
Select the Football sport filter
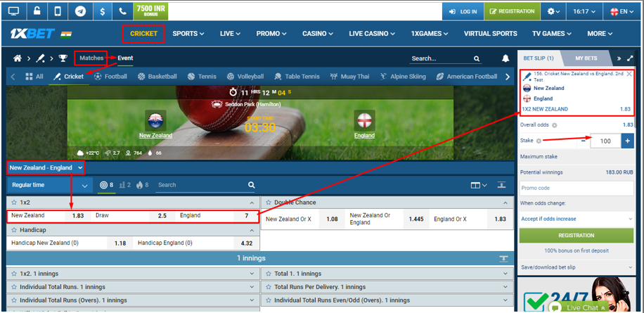click(110, 77)
